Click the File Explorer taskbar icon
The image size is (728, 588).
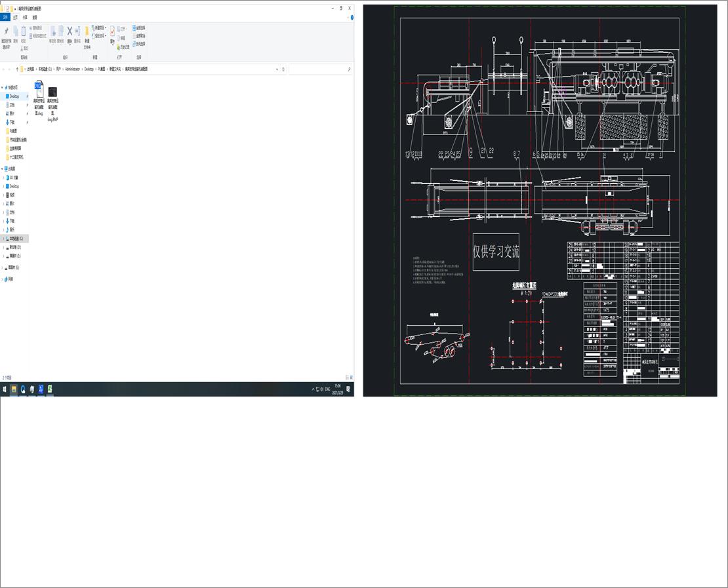[14, 389]
